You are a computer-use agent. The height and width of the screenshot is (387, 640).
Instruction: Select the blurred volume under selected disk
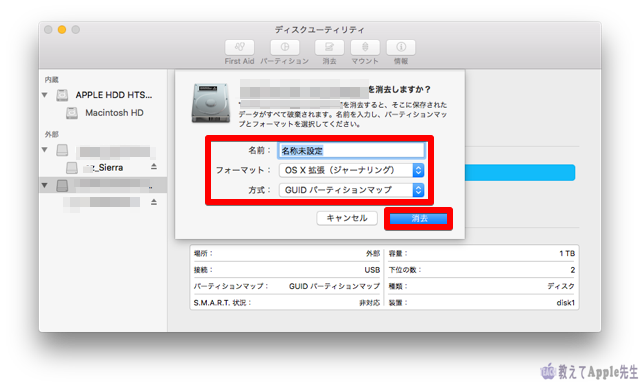tap(103, 202)
